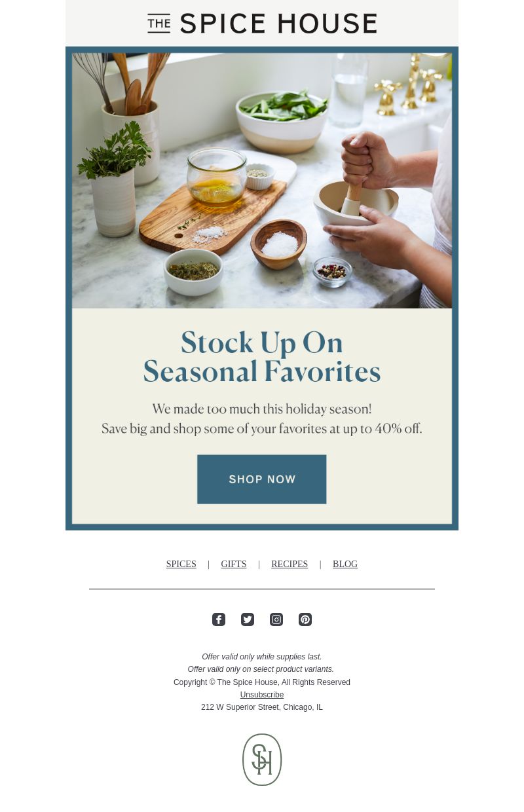Image resolution: width=524 pixels, height=812 pixels.
Task: Click The Spice House header logo
Action: 262,24
